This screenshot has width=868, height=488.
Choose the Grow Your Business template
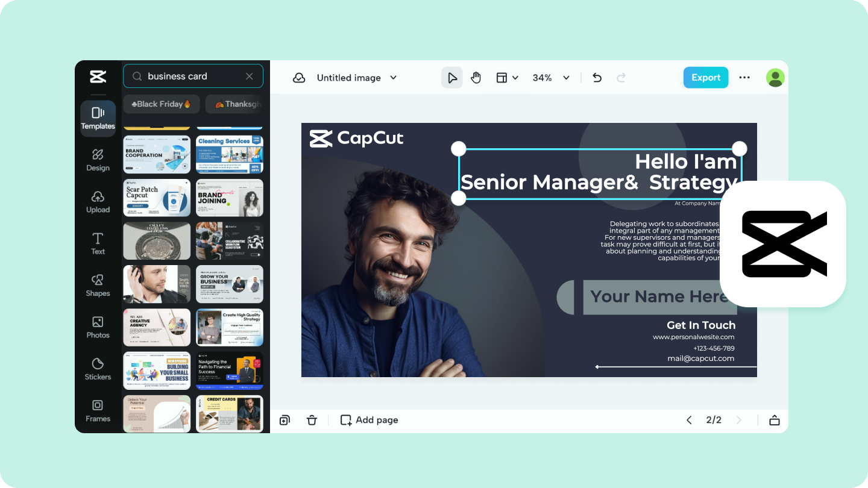tap(230, 284)
